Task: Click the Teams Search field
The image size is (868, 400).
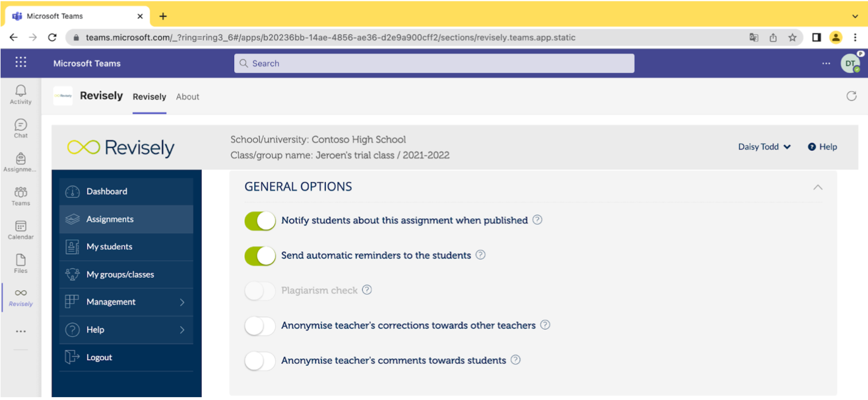Action: pyautogui.click(x=434, y=63)
